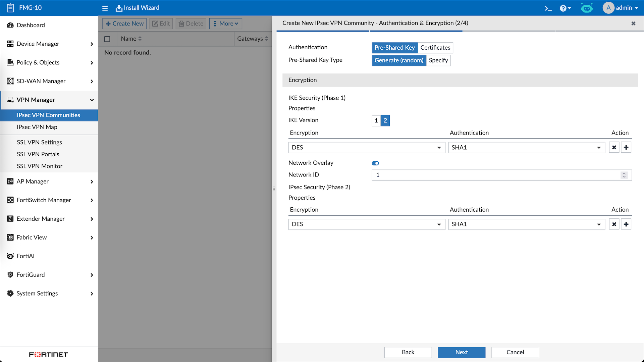644x362 pixels.
Task: Open Phase 1 Encryption DES dropdown
Action: [366, 148]
